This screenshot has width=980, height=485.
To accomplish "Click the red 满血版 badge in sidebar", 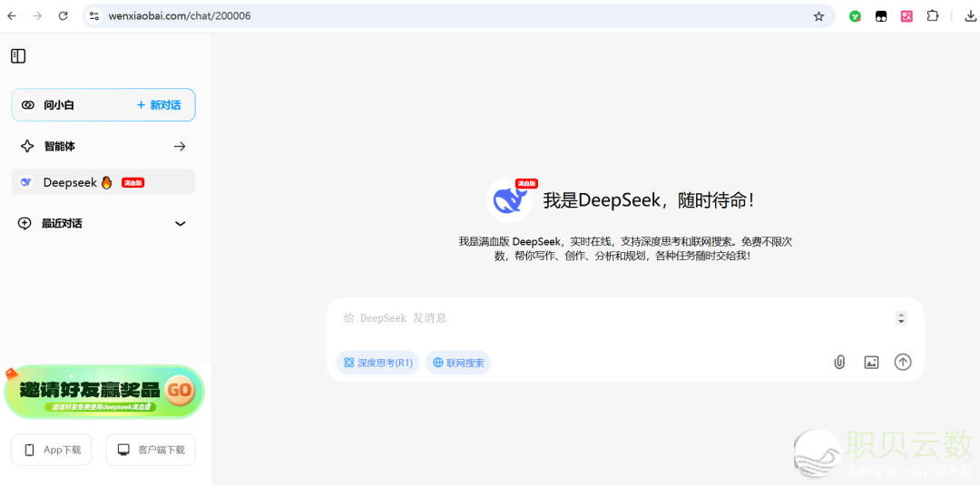I will 133,182.
